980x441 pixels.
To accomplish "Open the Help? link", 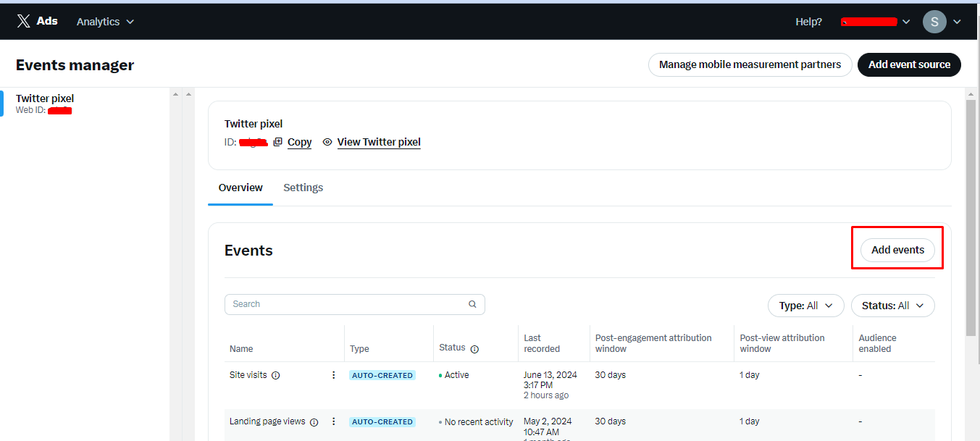I will 808,22.
